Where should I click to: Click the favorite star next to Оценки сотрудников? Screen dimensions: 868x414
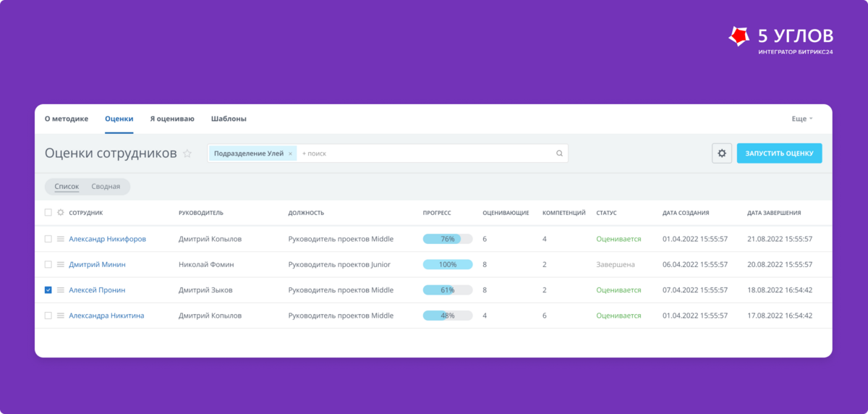coord(187,153)
